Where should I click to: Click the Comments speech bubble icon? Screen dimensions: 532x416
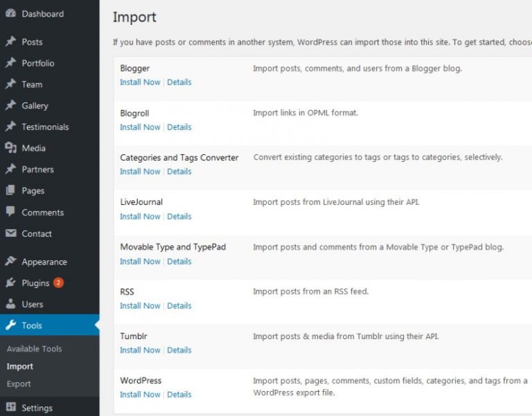10,212
